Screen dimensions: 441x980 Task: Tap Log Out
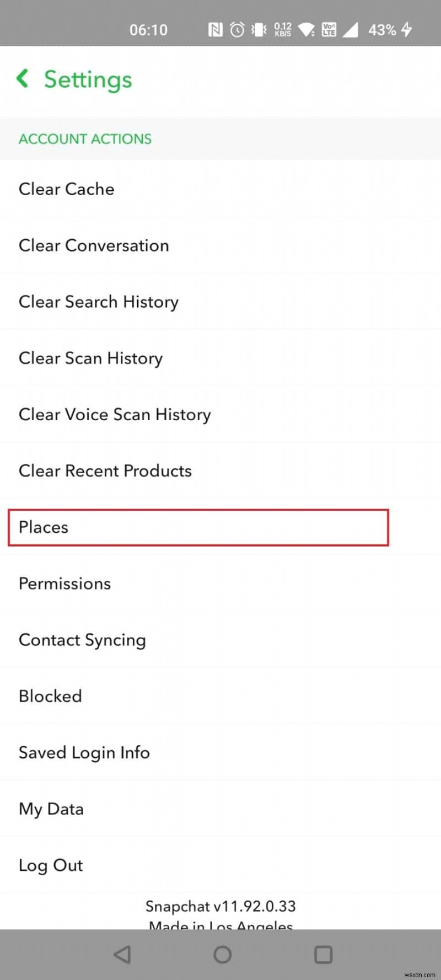(51, 865)
